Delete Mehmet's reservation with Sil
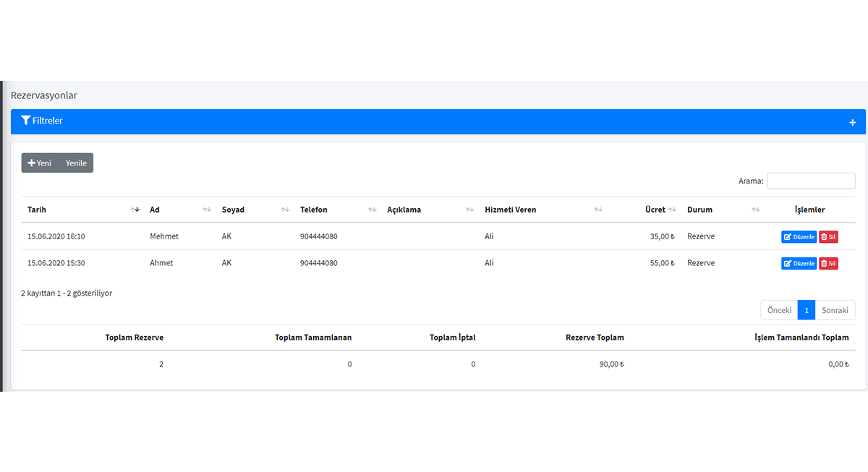This screenshot has height=472, width=868. (x=828, y=237)
